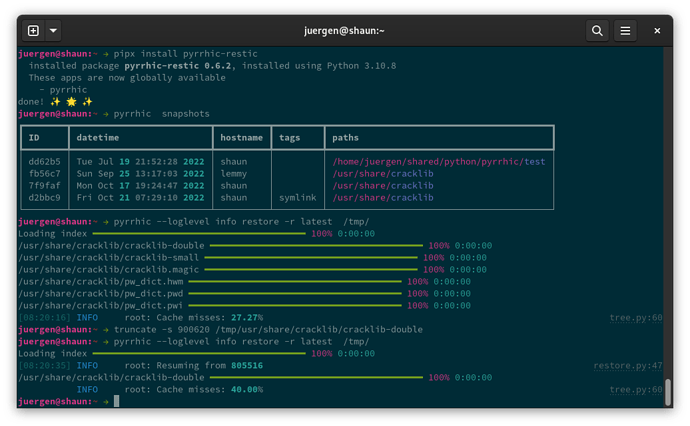Click the /usr/share/cracklib path in the fb56c7 row
Screen dimensions: 690x426
point(383,173)
